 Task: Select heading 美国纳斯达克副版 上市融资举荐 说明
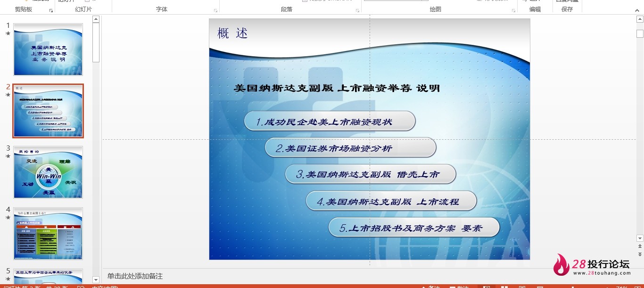(x=337, y=88)
